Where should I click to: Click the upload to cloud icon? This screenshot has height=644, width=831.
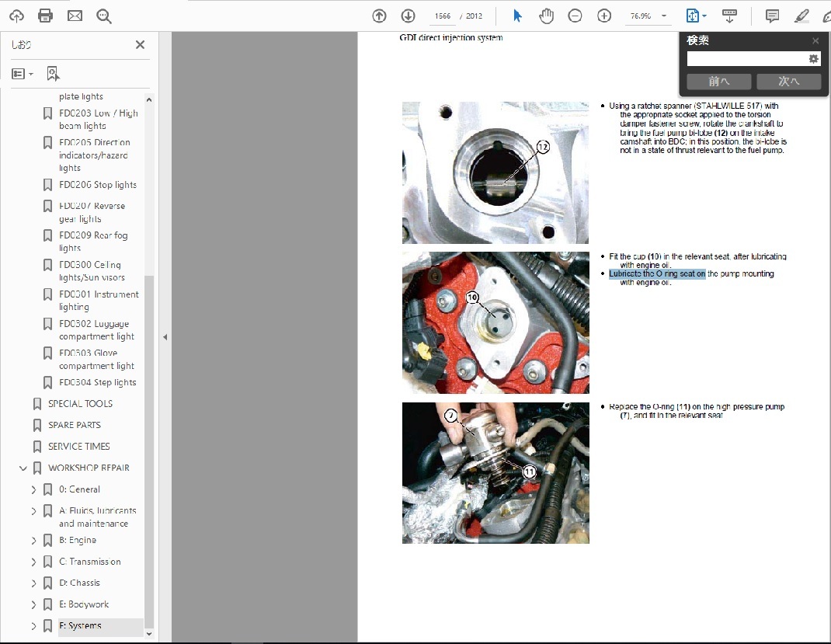point(16,16)
